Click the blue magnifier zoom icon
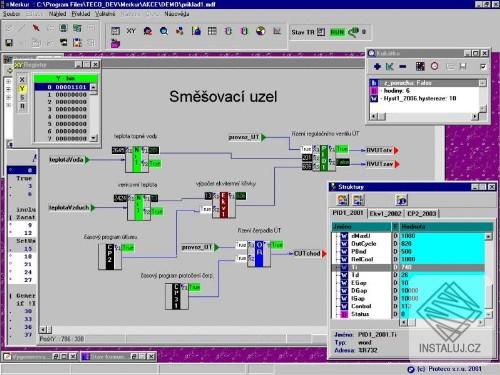Image resolution: width=500 pixels, height=375 pixels. [x=164, y=31]
